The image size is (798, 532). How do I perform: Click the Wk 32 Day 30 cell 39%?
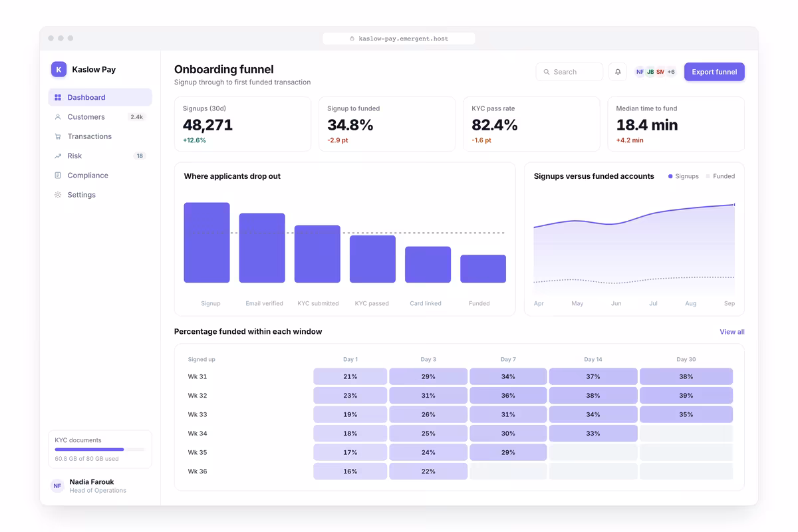coord(686,396)
